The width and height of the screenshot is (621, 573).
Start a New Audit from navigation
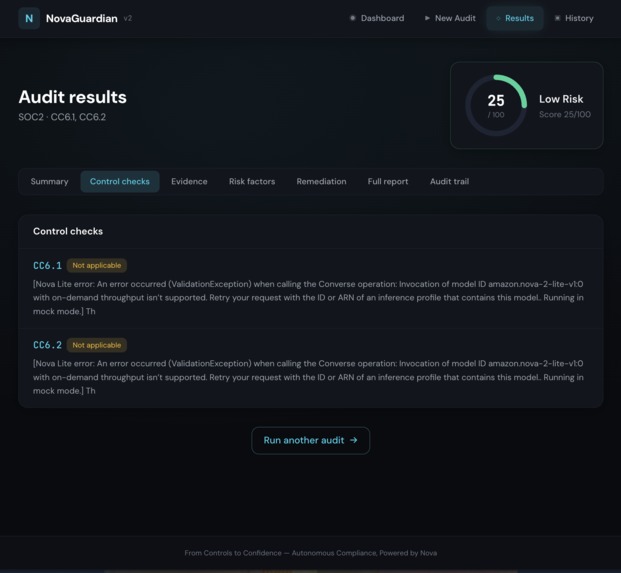pyautogui.click(x=450, y=18)
